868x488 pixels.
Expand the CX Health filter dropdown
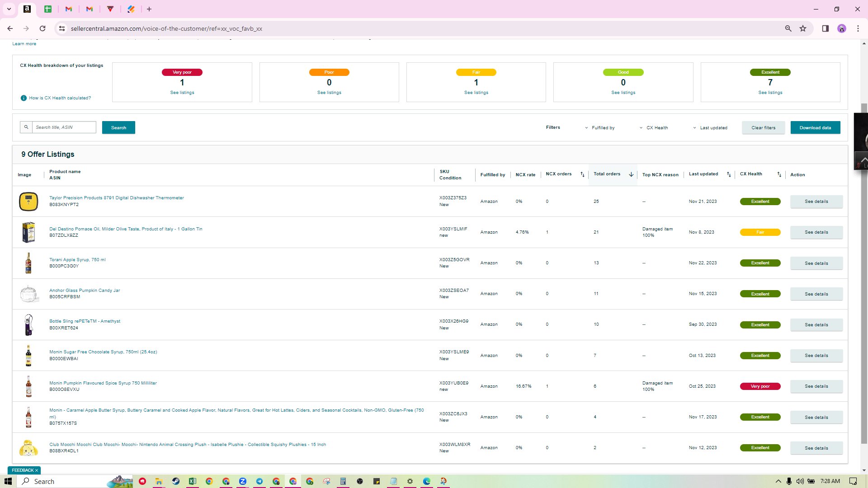[654, 128]
